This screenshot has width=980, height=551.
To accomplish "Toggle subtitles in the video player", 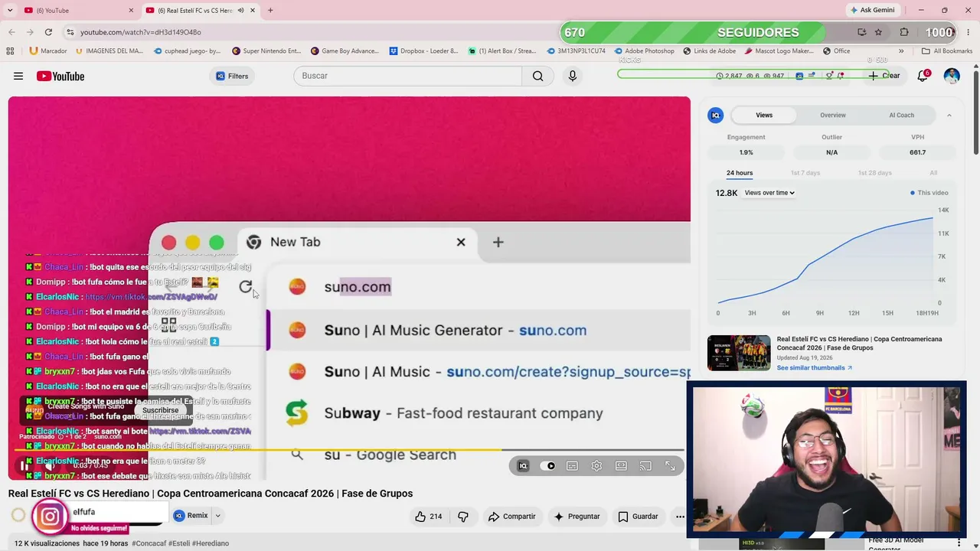I will [x=572, y=466].
